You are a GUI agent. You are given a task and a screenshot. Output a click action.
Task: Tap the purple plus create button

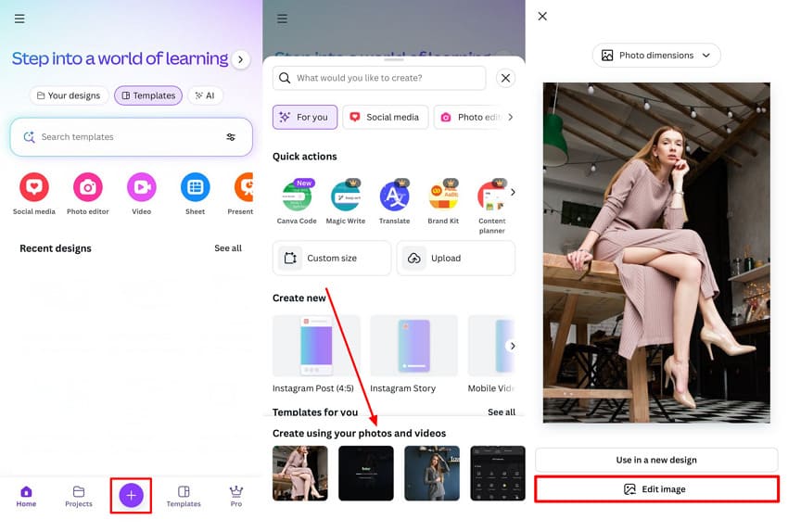click(x=131, y=495)
